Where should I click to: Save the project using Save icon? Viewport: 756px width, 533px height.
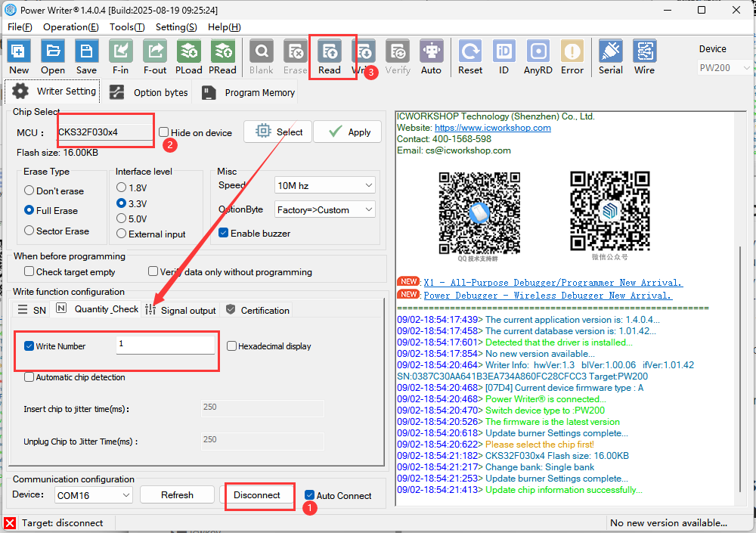(86, 57)
